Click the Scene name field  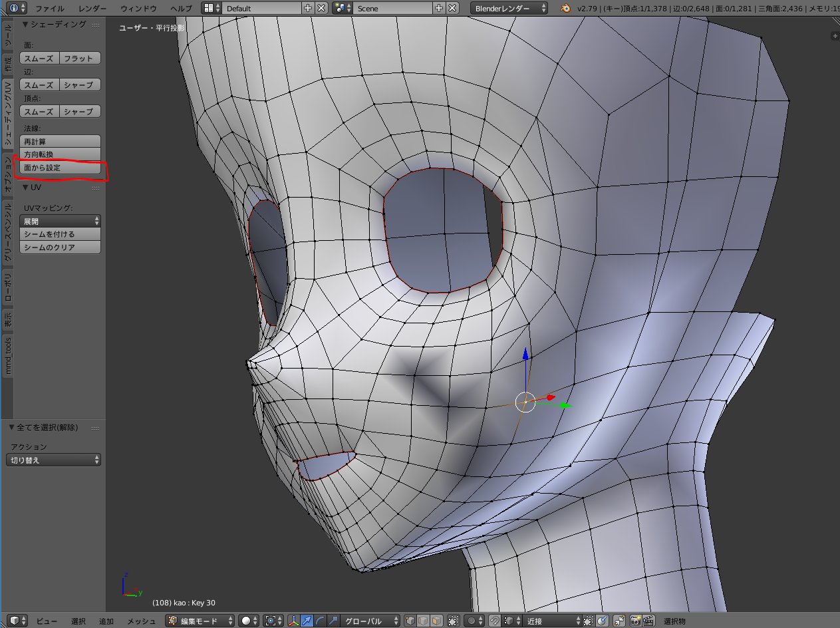392,8
